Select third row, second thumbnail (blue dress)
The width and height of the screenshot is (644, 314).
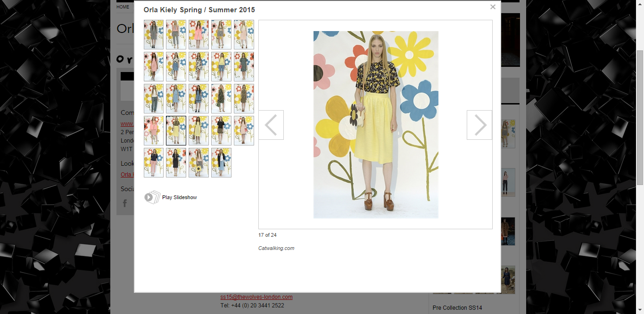[176, 98]
